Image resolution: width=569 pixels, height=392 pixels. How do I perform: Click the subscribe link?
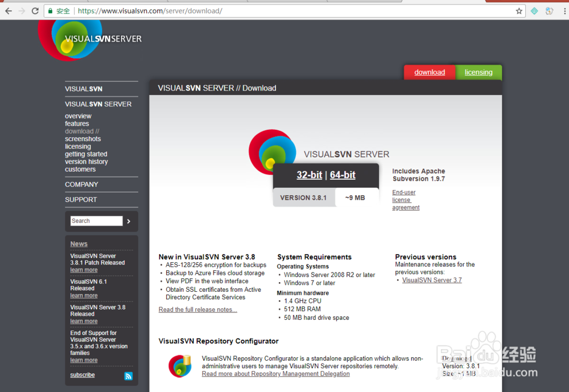coord(83,375)
